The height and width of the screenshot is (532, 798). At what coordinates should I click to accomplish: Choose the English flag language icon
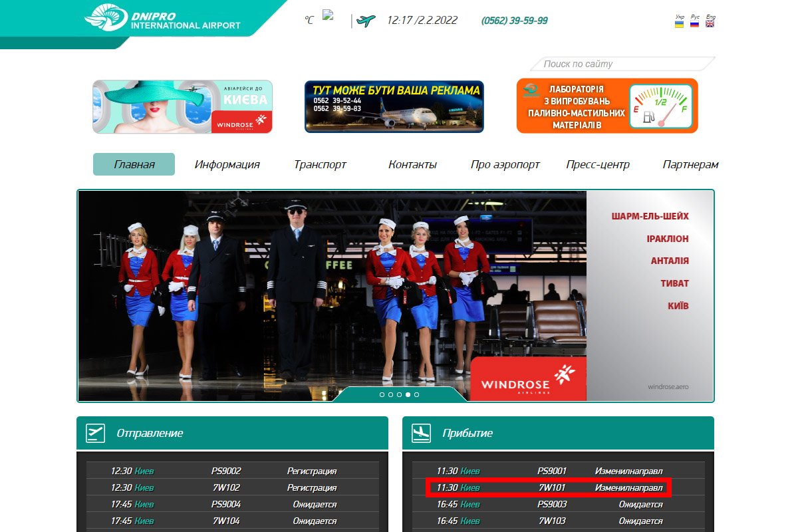click(710, 23)
